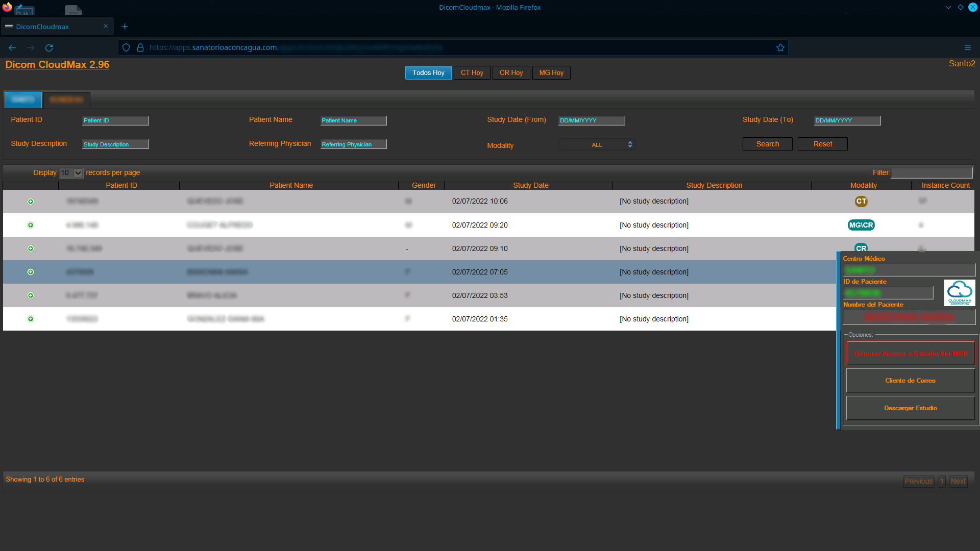The image size is (980, 551).
Task: Focus the Referring Physician input field
Action: click(x=353, y=144)
